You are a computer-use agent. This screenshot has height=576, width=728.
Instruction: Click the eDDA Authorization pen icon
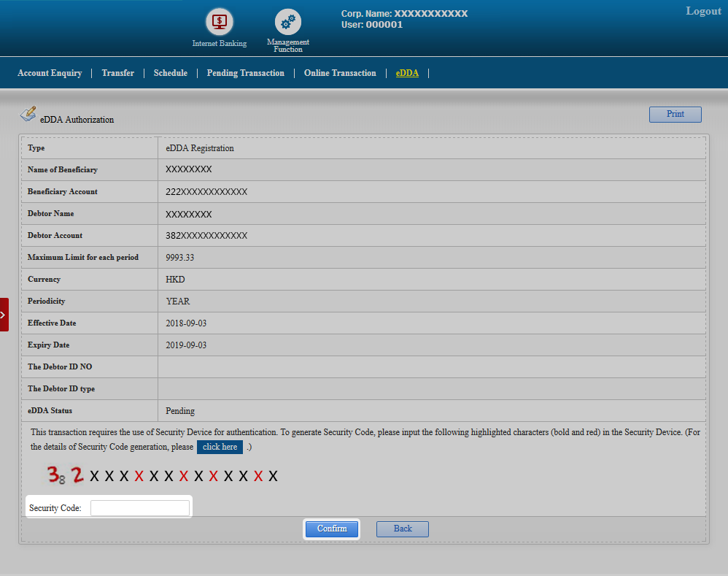coord(28,115)
